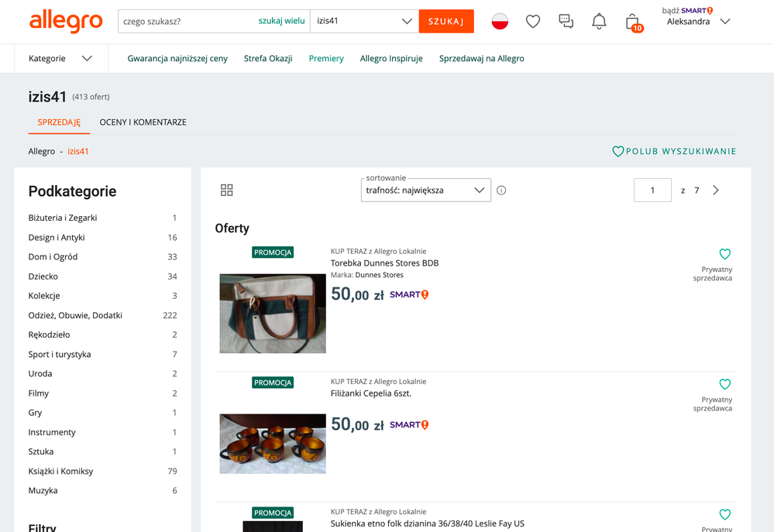This screenshot has width=774, height=532.
Task: Open the messages chat icon
Action: click(566, 21)
